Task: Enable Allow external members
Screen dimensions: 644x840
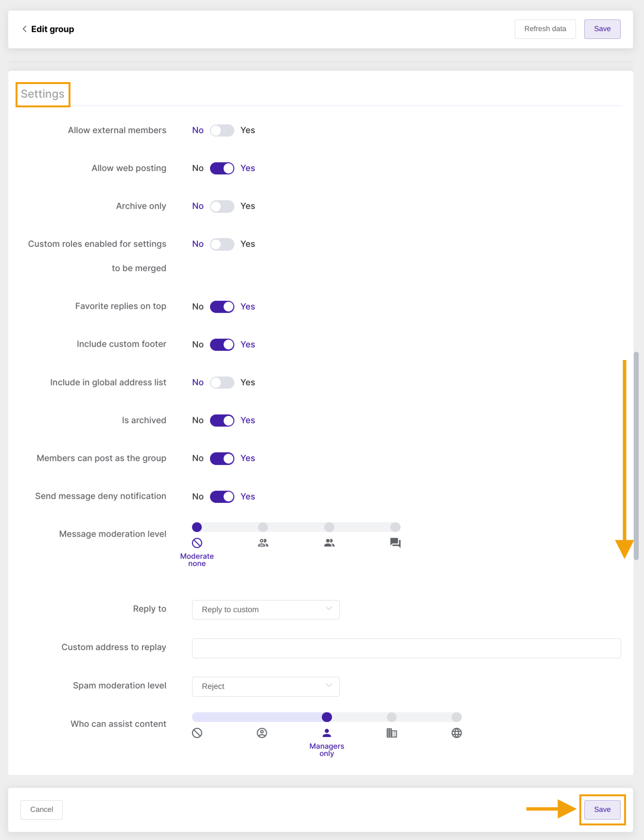Action: pyautogui.click(x=222, y=130)
